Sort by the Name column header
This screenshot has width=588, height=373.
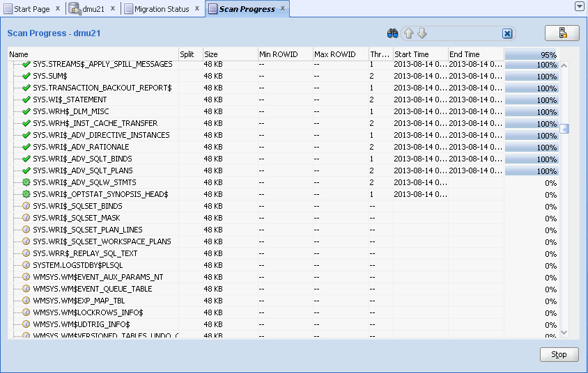click(x=93, y=54)
